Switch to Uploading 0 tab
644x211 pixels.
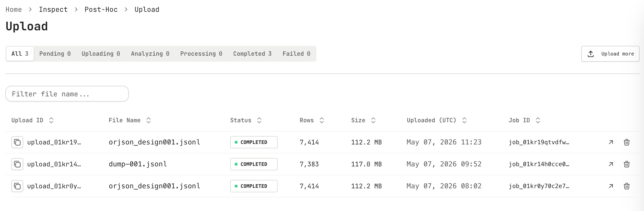pyautogui.click(x=101, y=54)
